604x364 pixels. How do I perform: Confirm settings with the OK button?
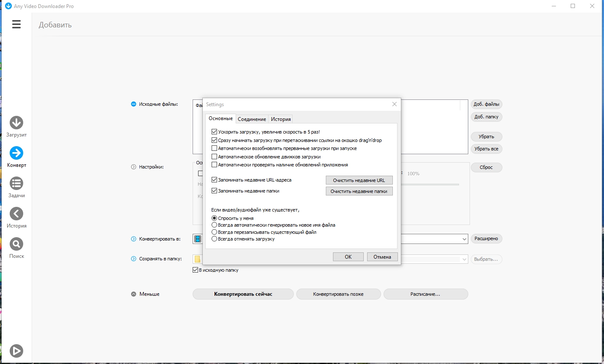348,257
